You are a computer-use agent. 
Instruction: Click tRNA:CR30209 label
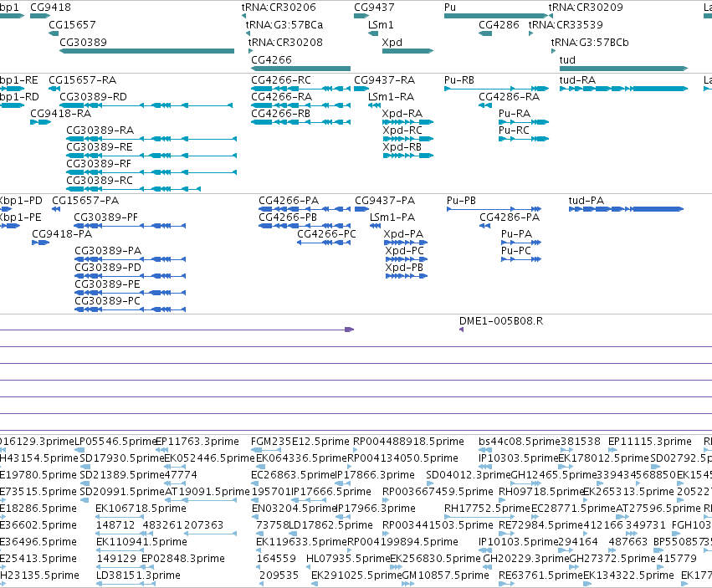(x=586, y=8)
